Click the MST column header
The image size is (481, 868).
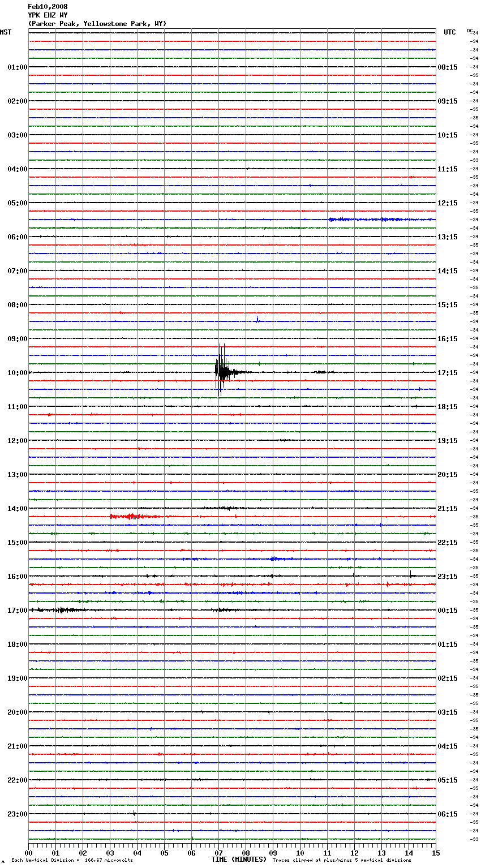click(6, 32)
